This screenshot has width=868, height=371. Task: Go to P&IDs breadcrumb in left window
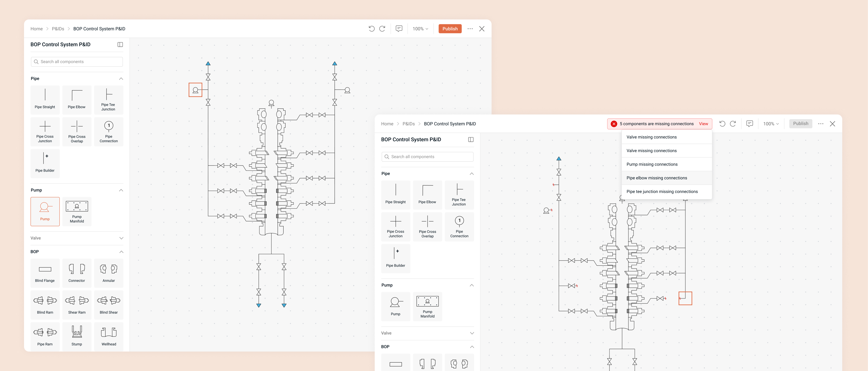(58, 29)
